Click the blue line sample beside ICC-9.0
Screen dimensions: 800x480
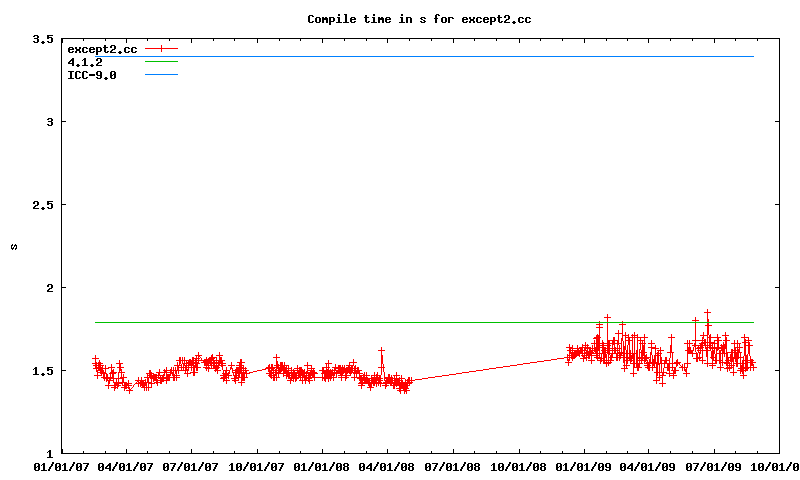[160, 75]
